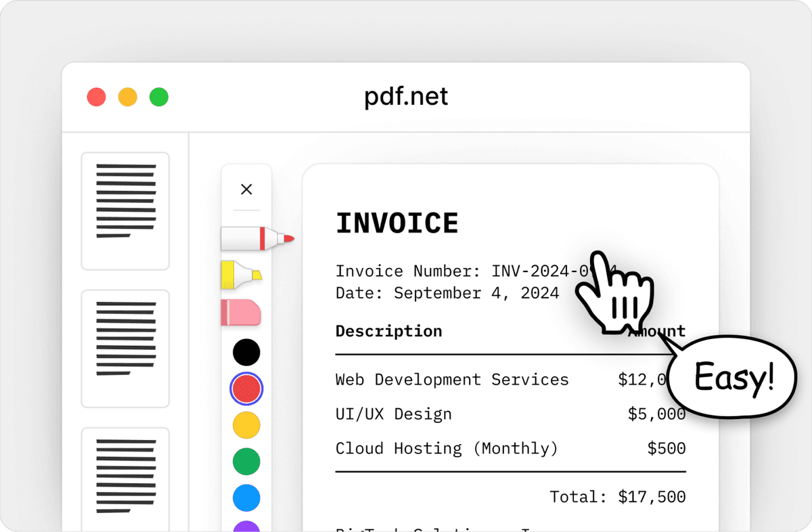Click the red close window button

(97, 97)
